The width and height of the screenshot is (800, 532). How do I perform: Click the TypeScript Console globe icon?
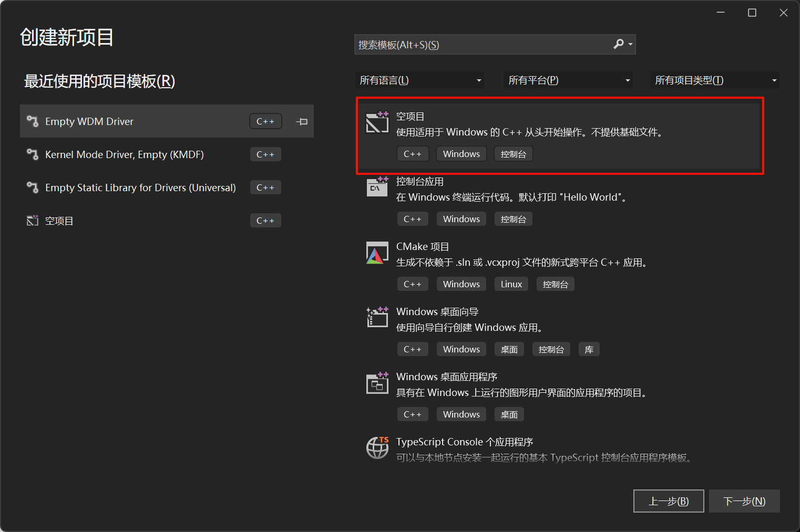(377, 448)
